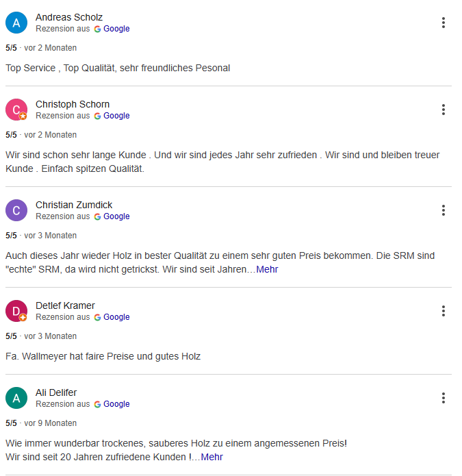Image resolution: width=462 pixels, height=476 pixels.
Task: Click the Fa. Wallmeyer review text
Action: 103,356
